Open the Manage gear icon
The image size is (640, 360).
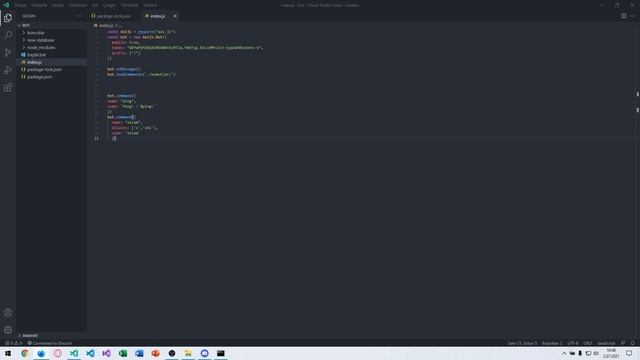pos(8,330)
